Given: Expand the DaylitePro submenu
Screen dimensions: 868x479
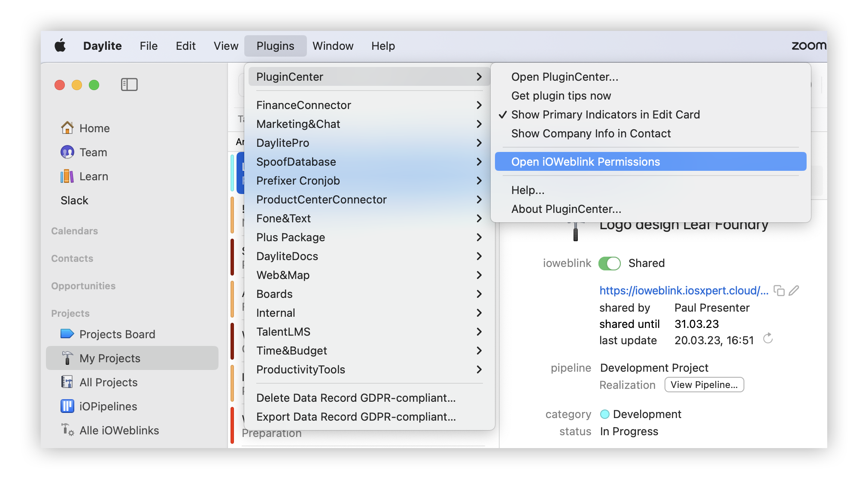Looking at the screenshot, I should click(x=370, y=143).
